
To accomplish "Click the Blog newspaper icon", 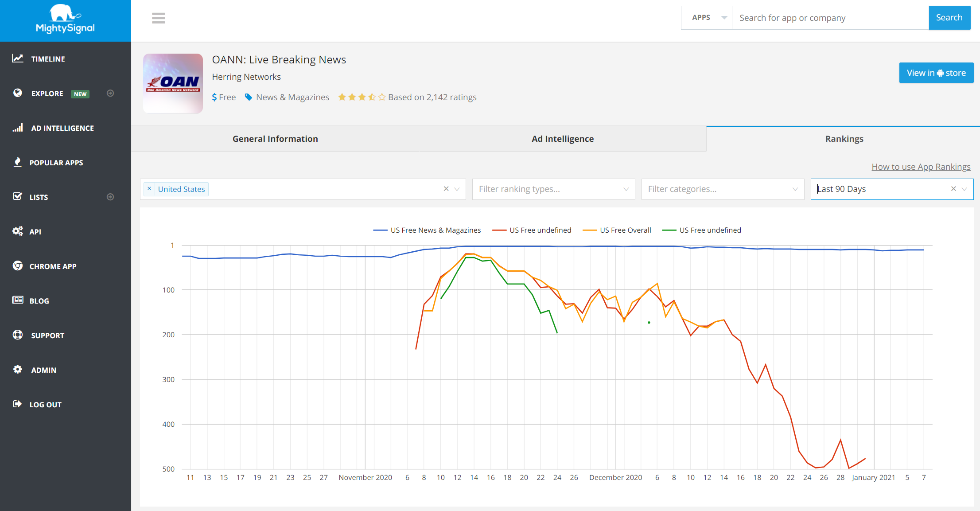I will (x=18, y=300).
